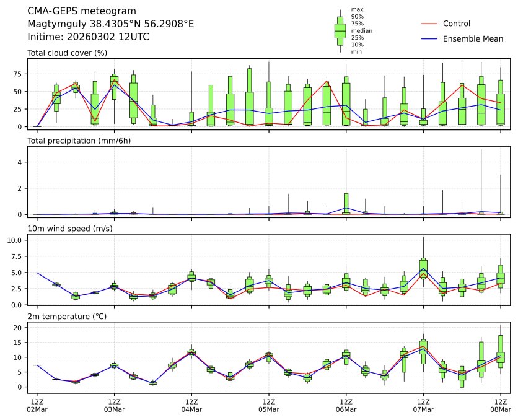Click the max label in box plot legend

[x=357, y=9]
